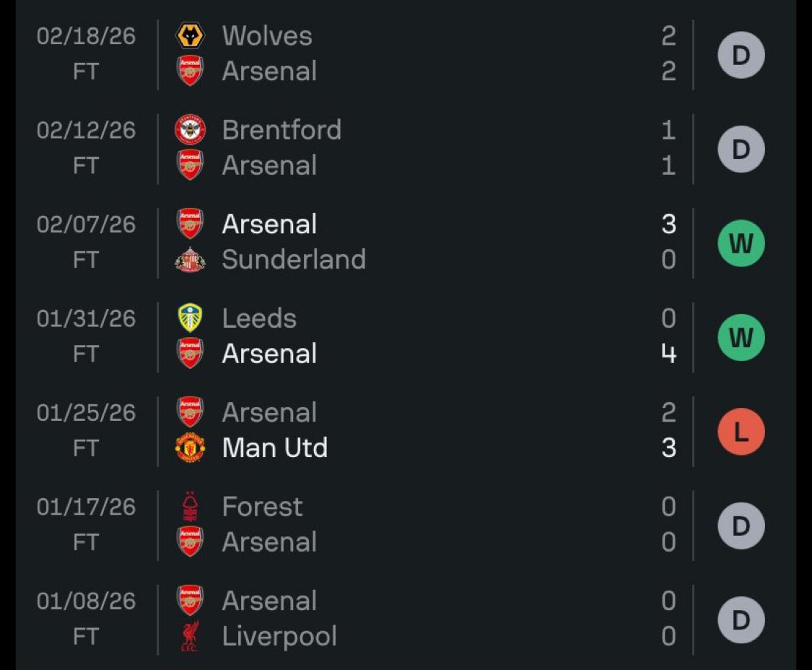Viewport: 812px width, 670px height.
Task: Click Arsenal's score of 4 against Leeds
Action: point(668,354)
